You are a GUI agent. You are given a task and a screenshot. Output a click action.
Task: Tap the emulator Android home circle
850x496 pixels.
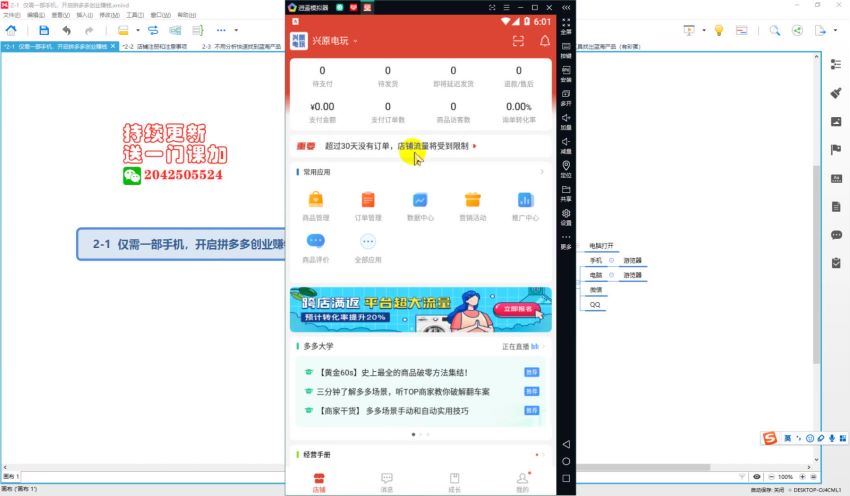click(x=566, y=461)
